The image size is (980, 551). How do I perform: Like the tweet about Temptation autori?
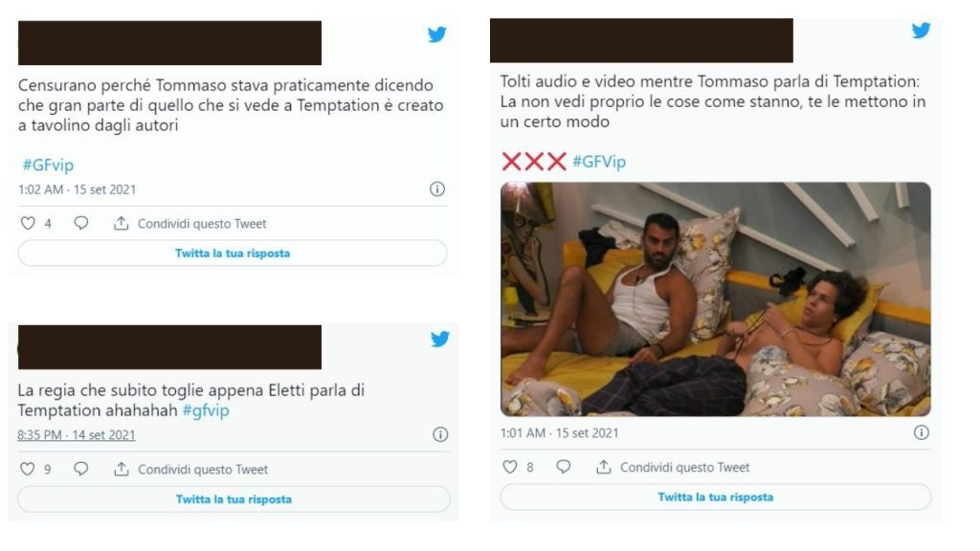(28, 224)
